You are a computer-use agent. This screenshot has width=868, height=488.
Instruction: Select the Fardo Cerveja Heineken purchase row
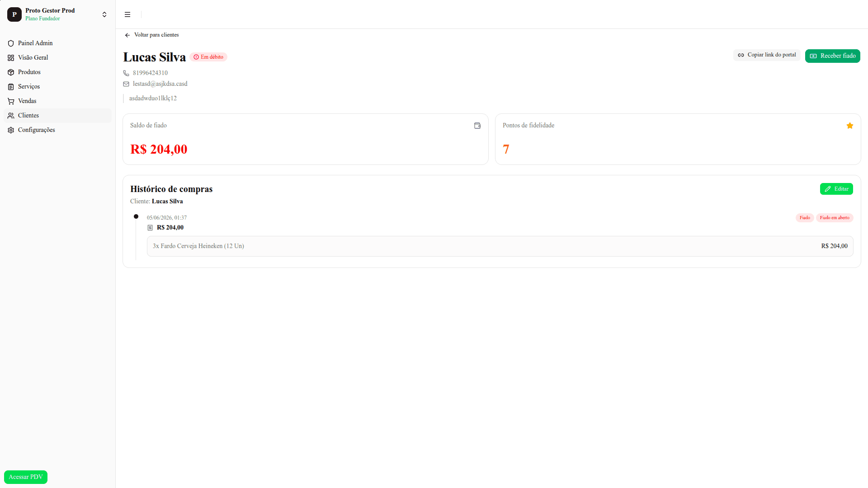[500, 246]
